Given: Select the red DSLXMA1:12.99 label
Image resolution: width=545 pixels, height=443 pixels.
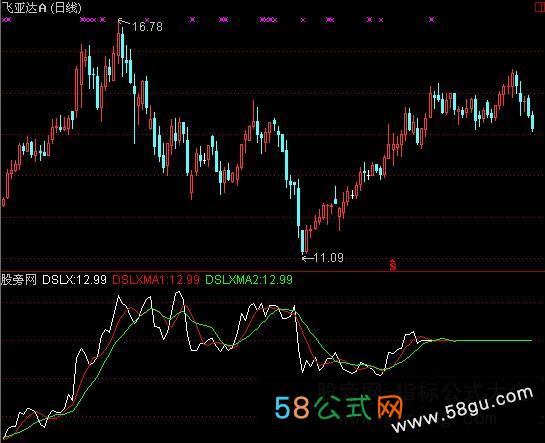Looking at the screenshot, I should 156,280.
